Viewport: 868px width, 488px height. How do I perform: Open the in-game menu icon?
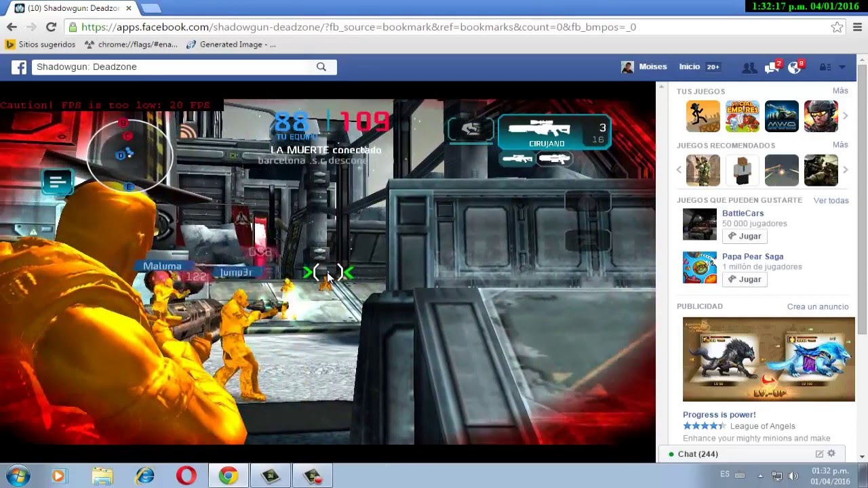58,182
